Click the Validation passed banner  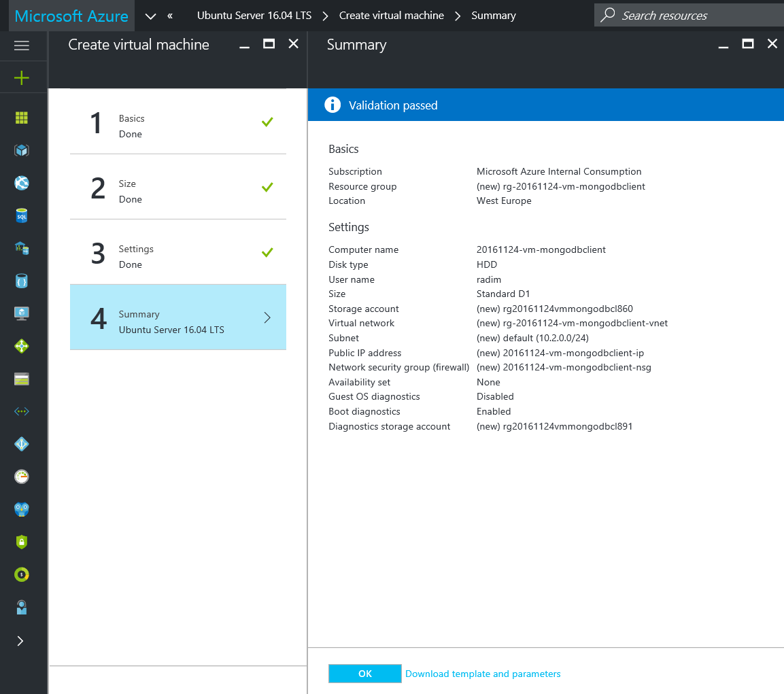pyautogui.click(x=546, y=105)
